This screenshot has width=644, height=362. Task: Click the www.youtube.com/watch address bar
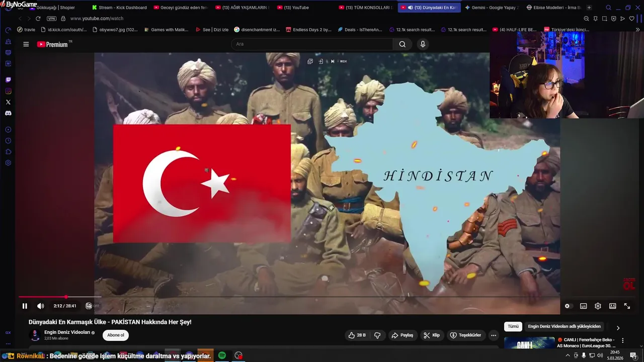point(97,19)
